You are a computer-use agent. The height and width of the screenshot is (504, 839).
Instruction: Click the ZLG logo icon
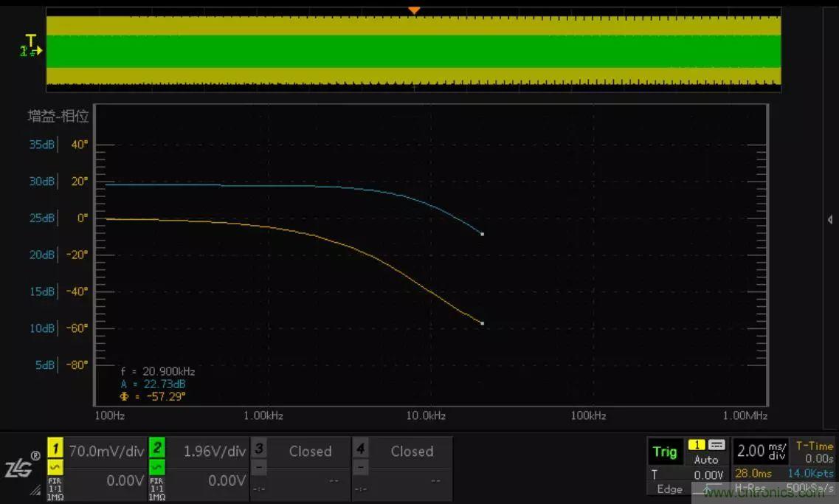click(x=20, y=467)
